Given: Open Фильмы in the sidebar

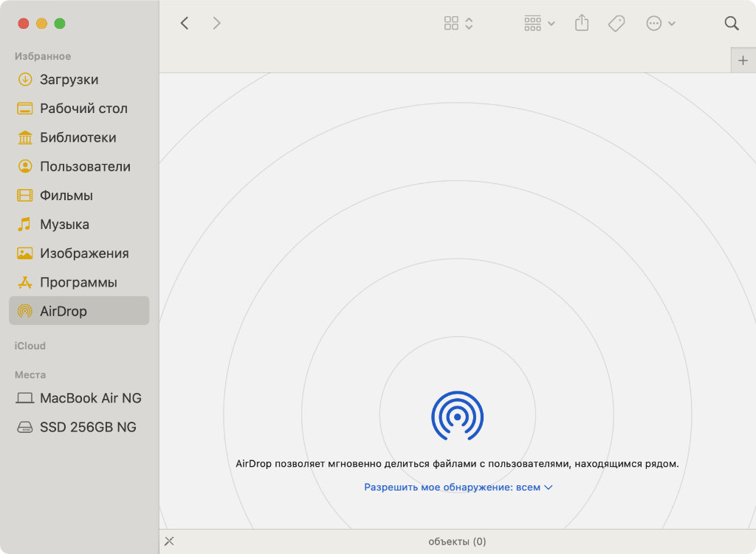Looking at the screenshot, I should [66, 196].
